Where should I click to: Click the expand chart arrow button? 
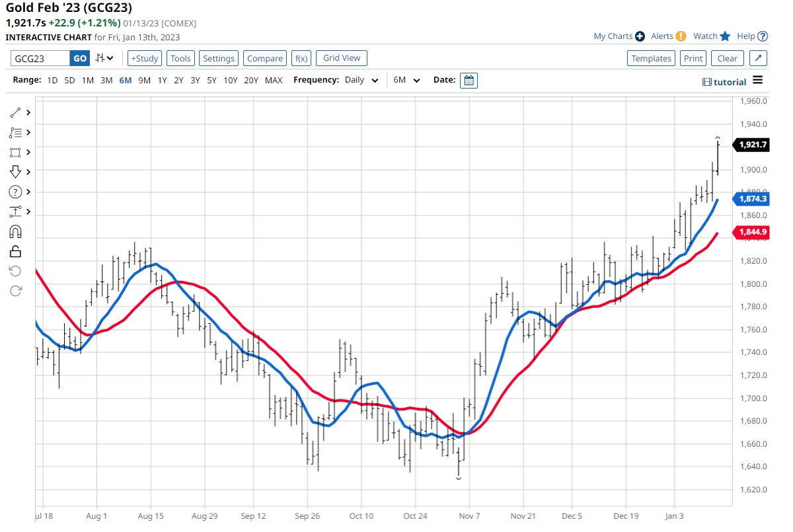759,58
